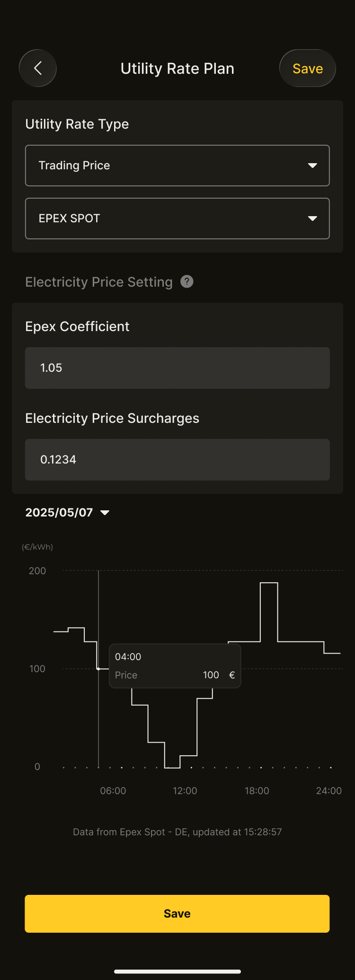Viewport: 355px width, 980px height.
Task: Open the EPEX SPOT market dropdown
Action: pos(177,219)
